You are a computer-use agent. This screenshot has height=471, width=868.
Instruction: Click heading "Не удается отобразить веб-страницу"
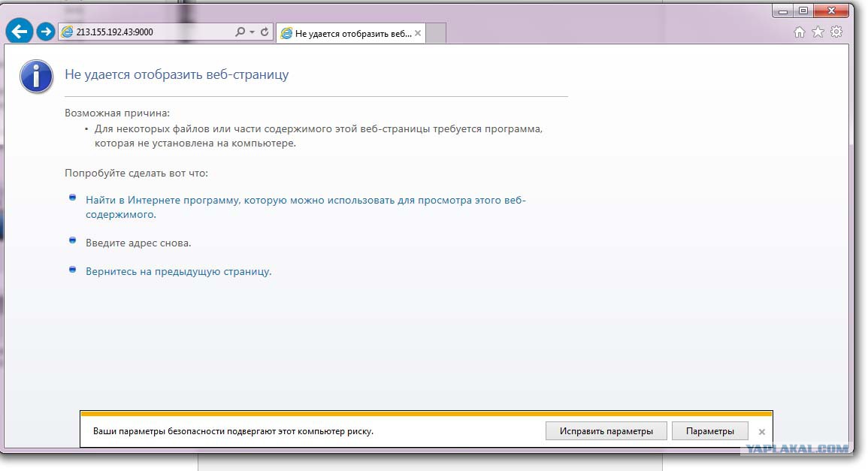tap(177, 74)
